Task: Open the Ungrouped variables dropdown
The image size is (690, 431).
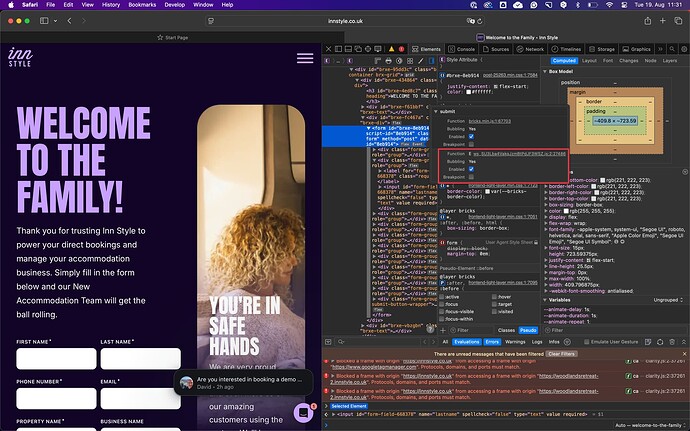Action: 668,300
